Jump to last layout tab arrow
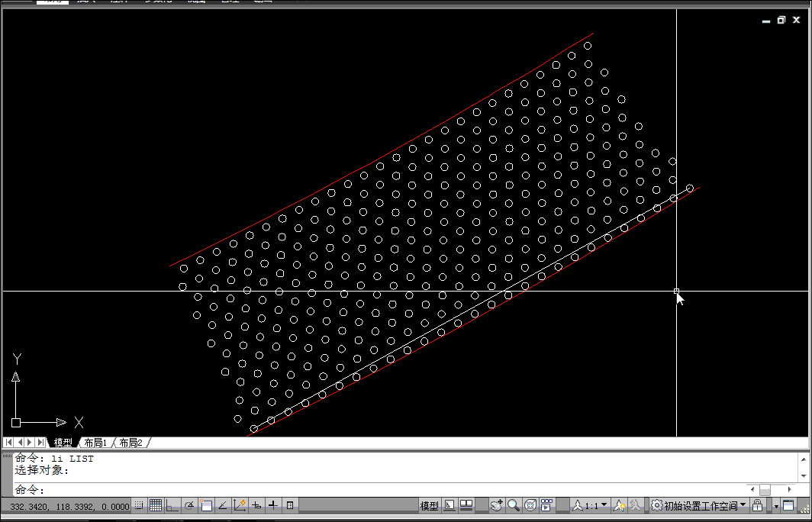Viewport: 812px width, 522px height. click(40, 443)
